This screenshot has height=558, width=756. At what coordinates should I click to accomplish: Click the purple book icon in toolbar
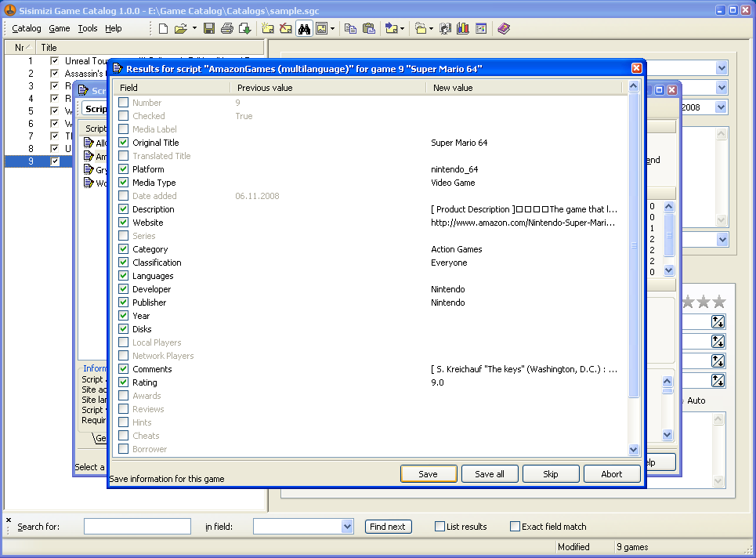[504, 29]
